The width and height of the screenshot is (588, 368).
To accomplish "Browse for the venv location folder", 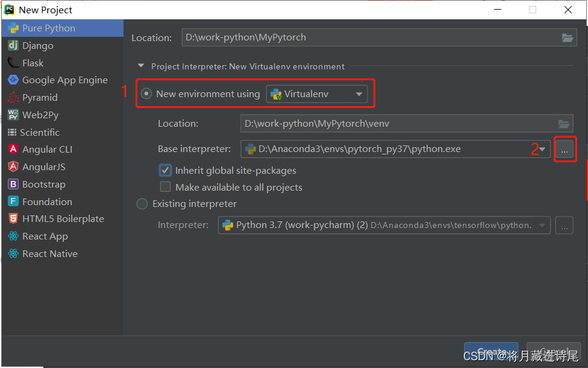I will tap(564, 124).
